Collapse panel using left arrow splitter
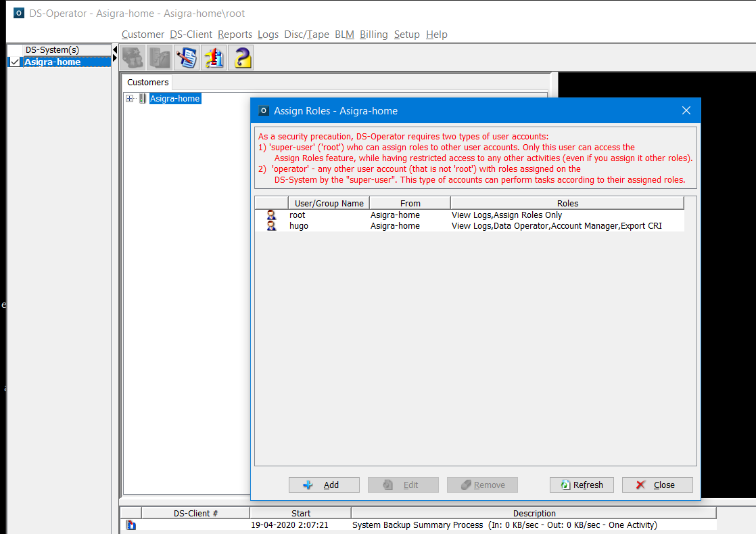The height and width of the screenshot is (534, 756). [x=115, y=49]
